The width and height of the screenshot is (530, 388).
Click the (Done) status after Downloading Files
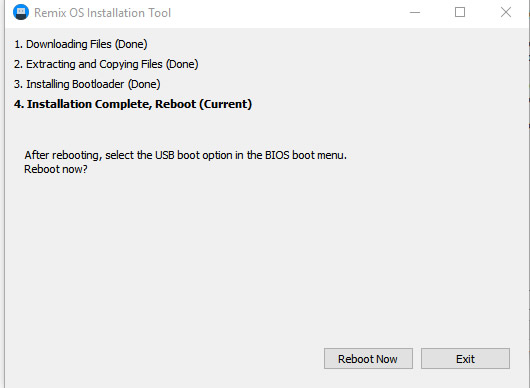(131, 44)
